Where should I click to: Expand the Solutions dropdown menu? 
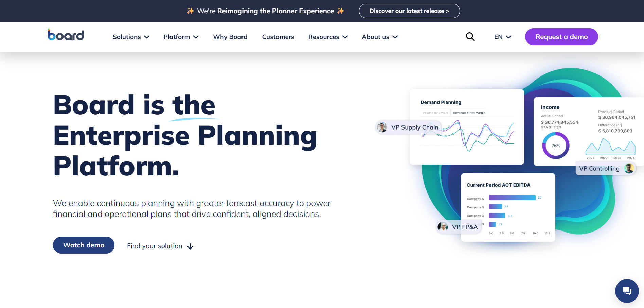pyautogui.click(x=131, y=37)
